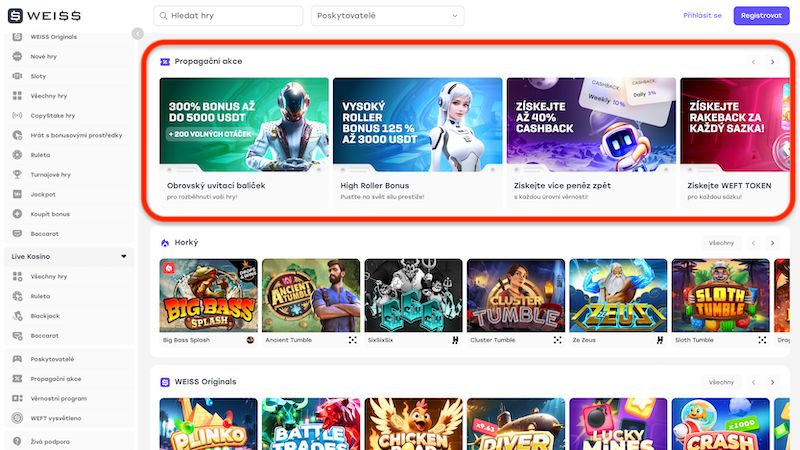The width and height of the screenshot is (800, 450).
Task: Open Sloth Tumble game thumbnail
Action: pos(720,295)
